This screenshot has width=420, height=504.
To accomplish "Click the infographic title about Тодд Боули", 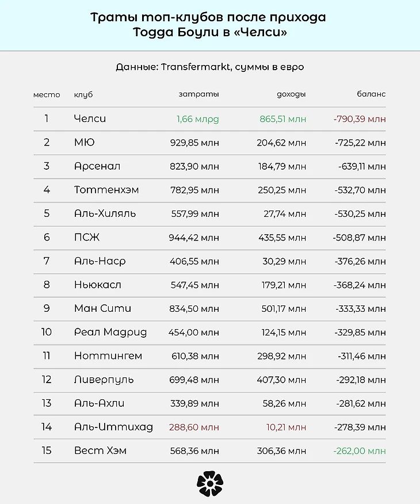I will [x=209, y=25].
